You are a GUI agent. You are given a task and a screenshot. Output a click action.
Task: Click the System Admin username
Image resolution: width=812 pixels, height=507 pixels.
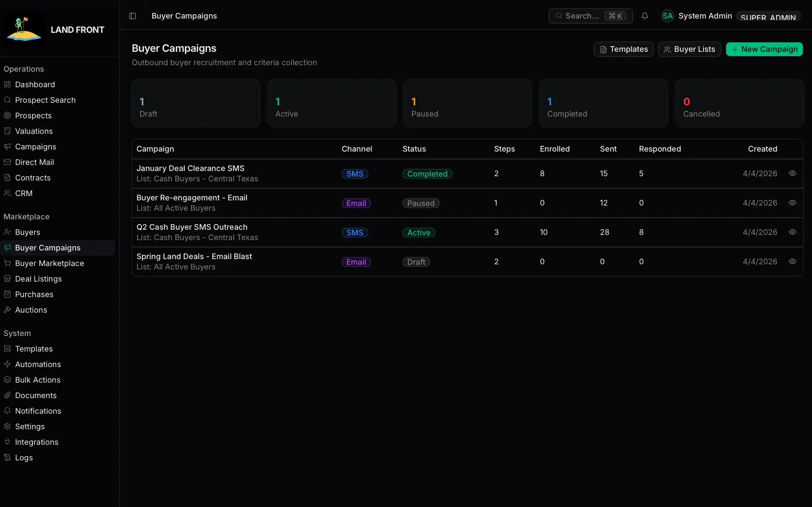(x=705, y=16)
